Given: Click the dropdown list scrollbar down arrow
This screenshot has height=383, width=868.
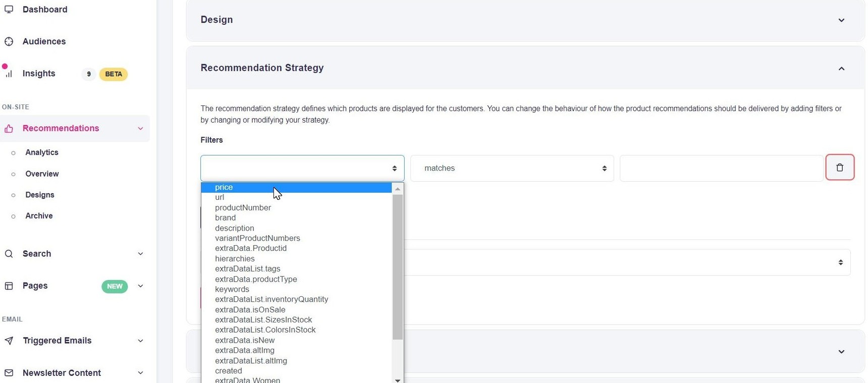Looking at the screenshot, I should click(x=398, y=380).
